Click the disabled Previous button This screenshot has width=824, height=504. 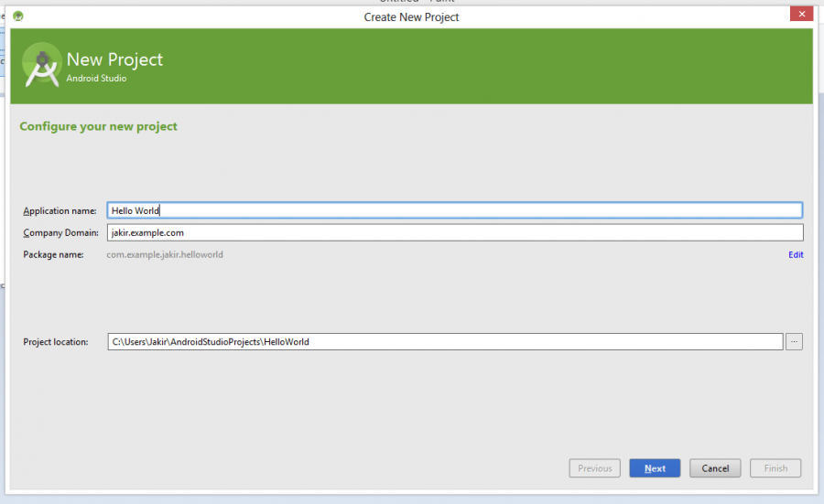[x=594, y=468]
